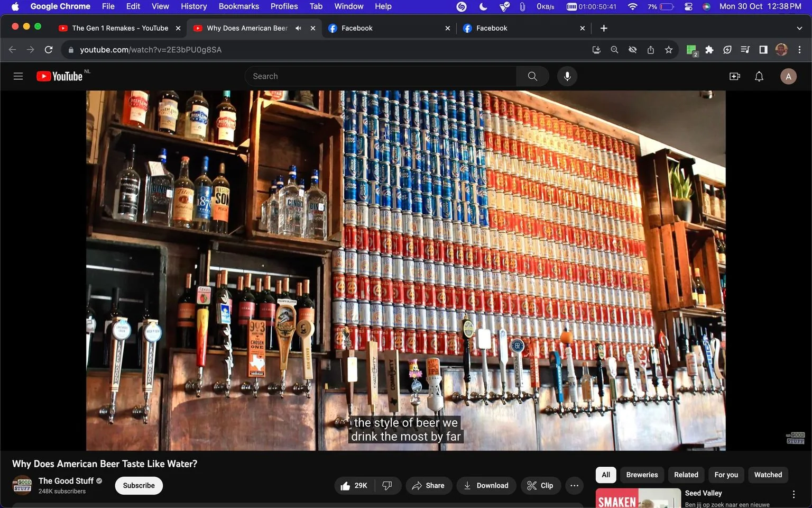Viewport: 812px width, 508px height.
Task: Mute the audio-playing tab speaker icon
Action: [298, 28]
